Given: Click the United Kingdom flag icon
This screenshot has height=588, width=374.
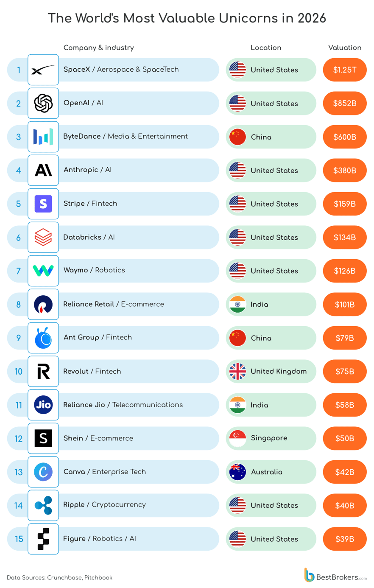Looking at the screenshot, I should tap(237, 372).
